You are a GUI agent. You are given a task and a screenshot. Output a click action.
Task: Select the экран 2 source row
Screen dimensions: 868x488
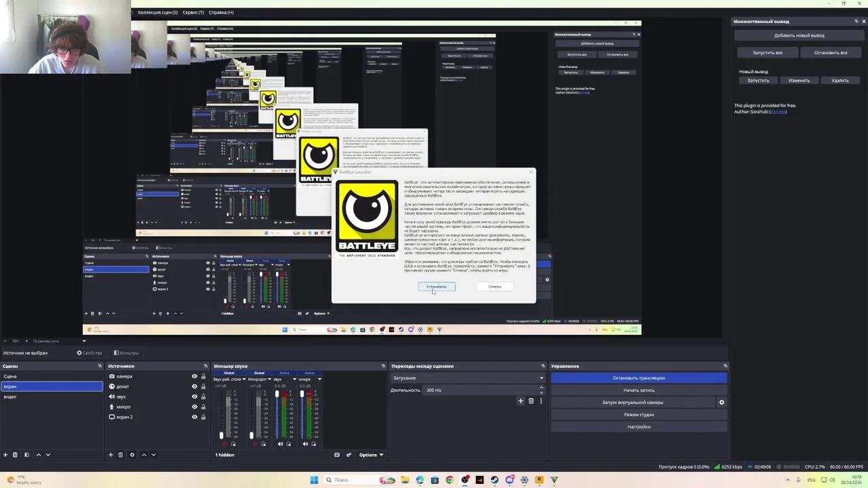coord(157,417)
